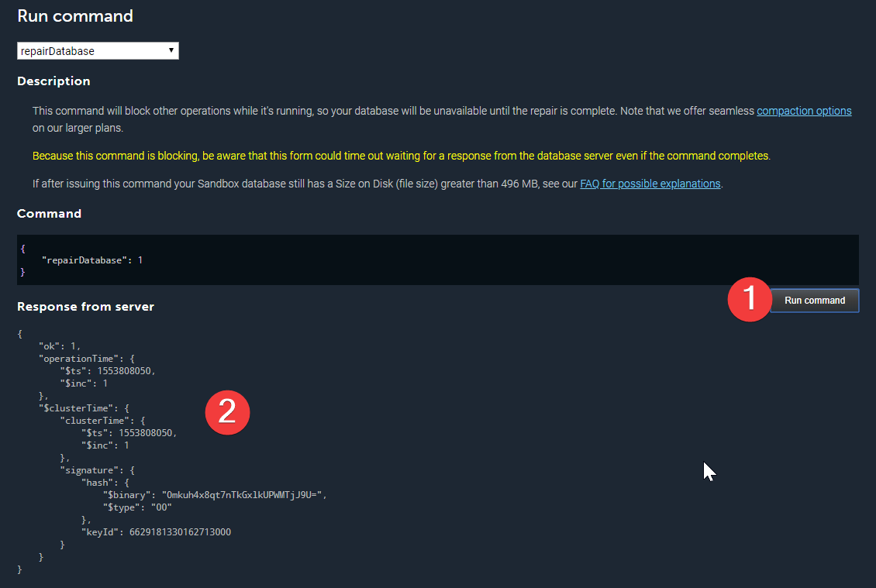Click the Command section heading

pyautogui.click(x=49, y=213)
